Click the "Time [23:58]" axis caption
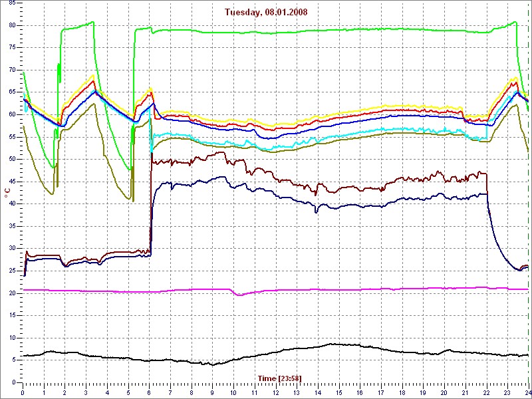The image size is (532, 399). 279,378
